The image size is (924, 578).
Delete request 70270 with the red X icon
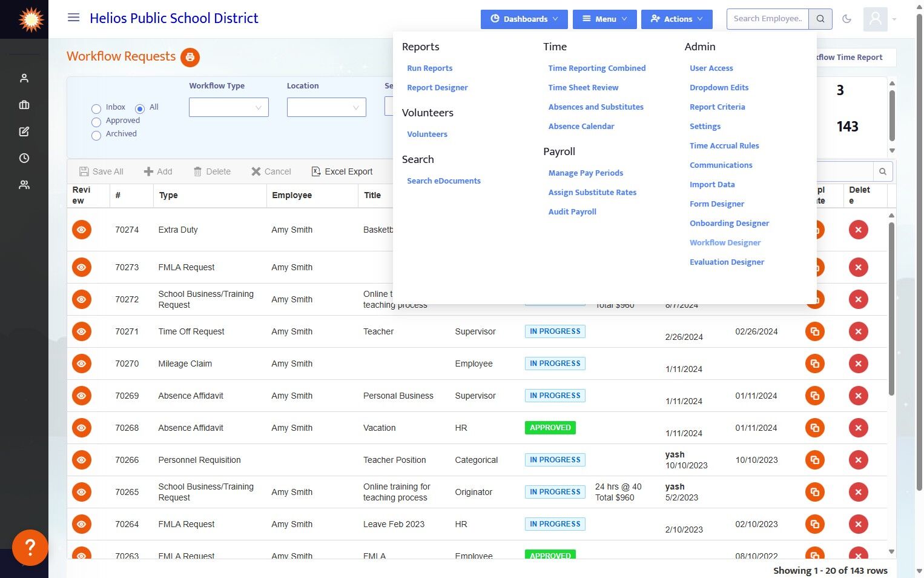coord(859,364)
